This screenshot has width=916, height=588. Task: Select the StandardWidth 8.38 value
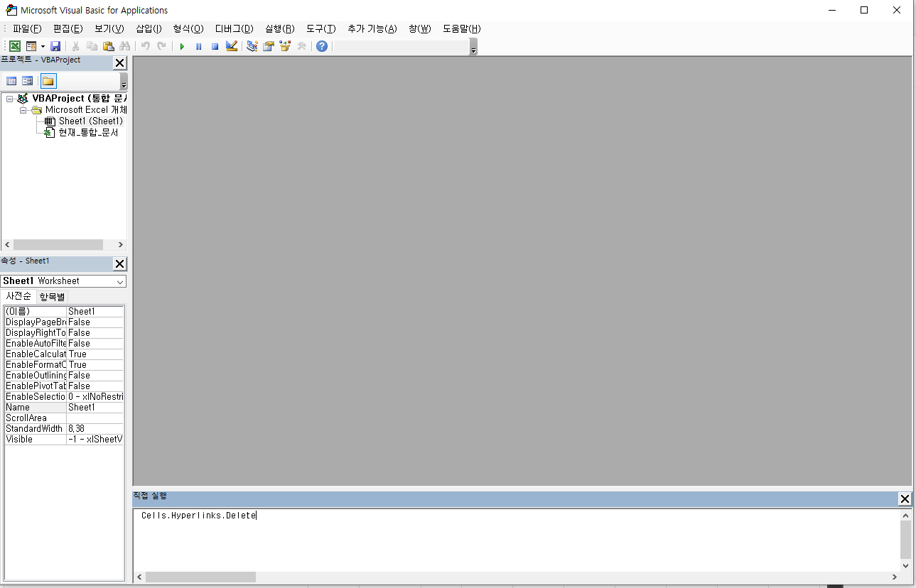(95, 428)
